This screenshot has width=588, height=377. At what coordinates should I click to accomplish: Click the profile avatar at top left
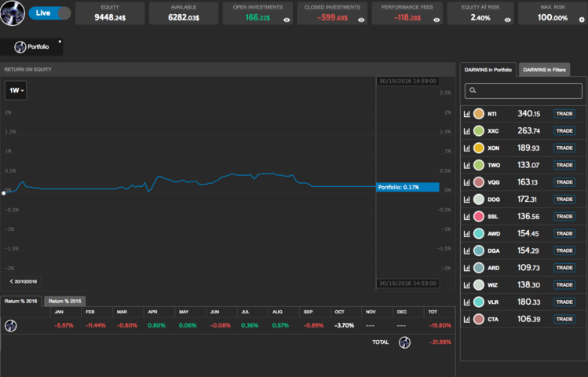14,13
